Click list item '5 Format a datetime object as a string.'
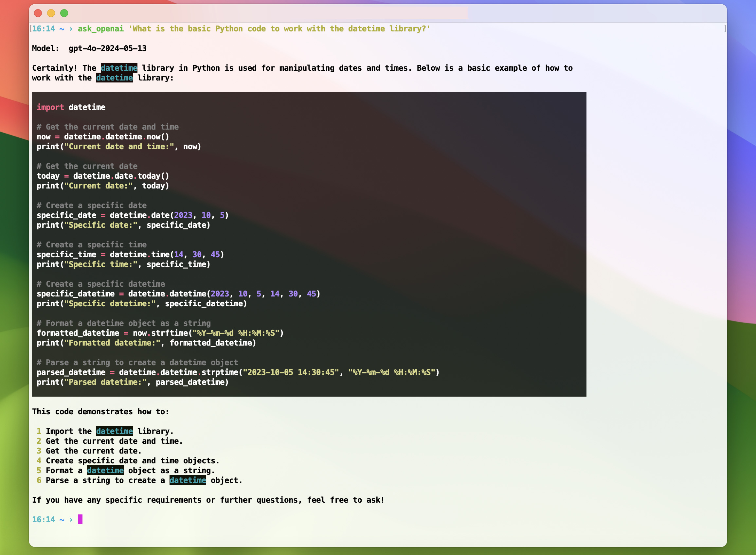This screenshot has height=555, width=756. [126, 471]
